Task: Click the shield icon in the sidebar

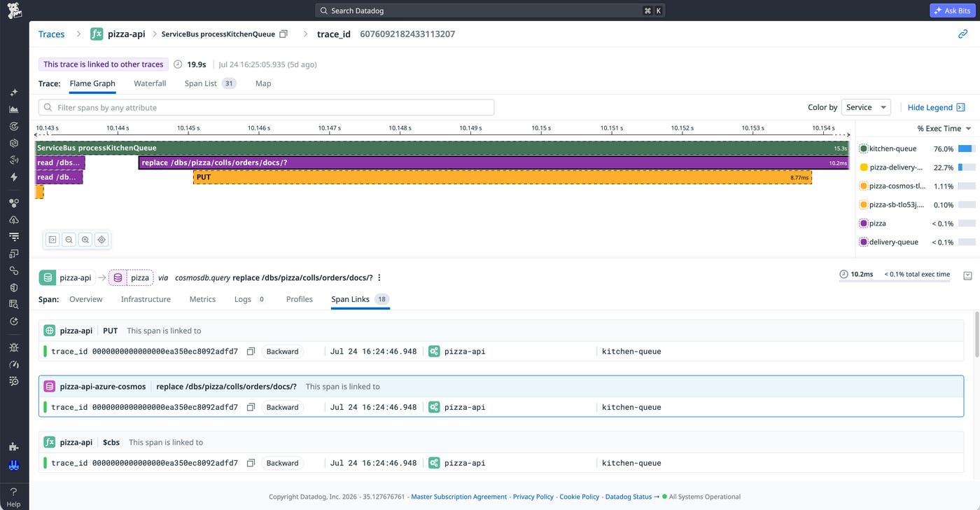Action: click(14, 287)
